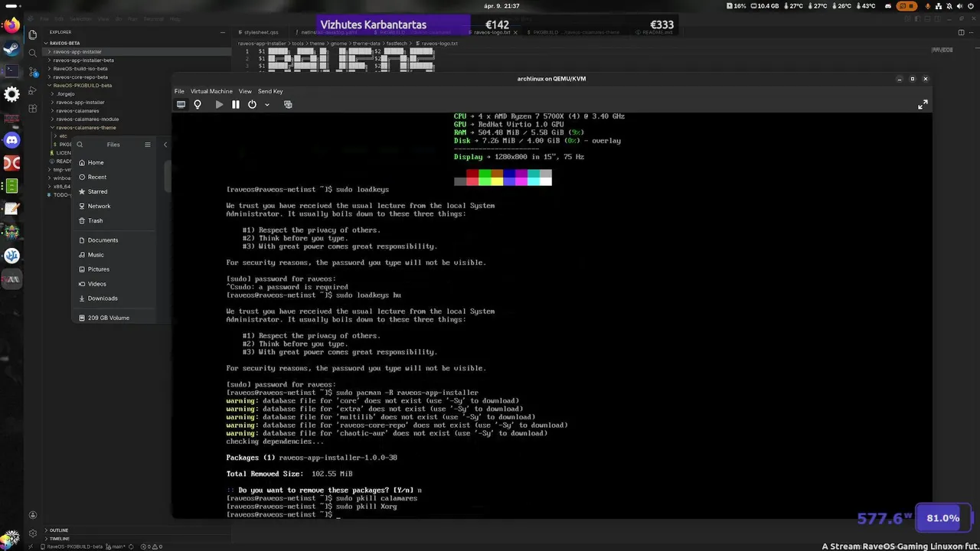Click the search icon in Files window
Viewport: 980px width, 551px height.
point(80,145)
